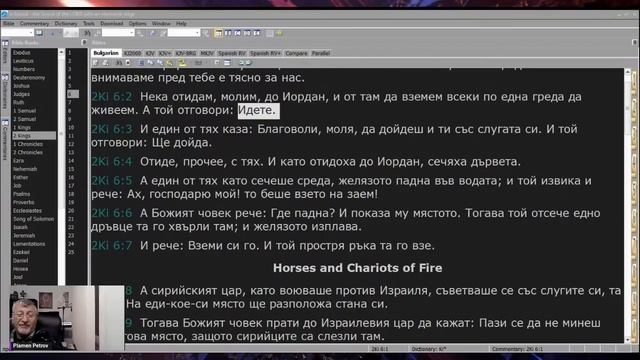The image size is (640, 360).
Task: Open the Compare tab
Action: click(296, 53)
